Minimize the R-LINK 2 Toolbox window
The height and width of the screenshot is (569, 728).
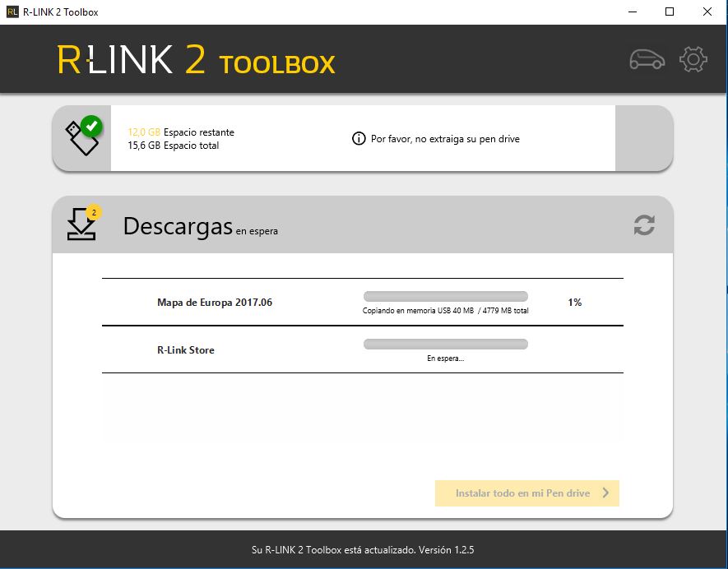pos(633,12)
